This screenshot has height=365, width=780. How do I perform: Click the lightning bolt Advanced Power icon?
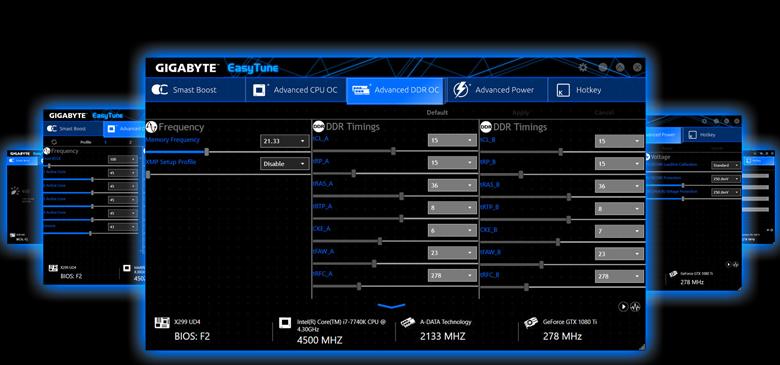coord(461,90)
